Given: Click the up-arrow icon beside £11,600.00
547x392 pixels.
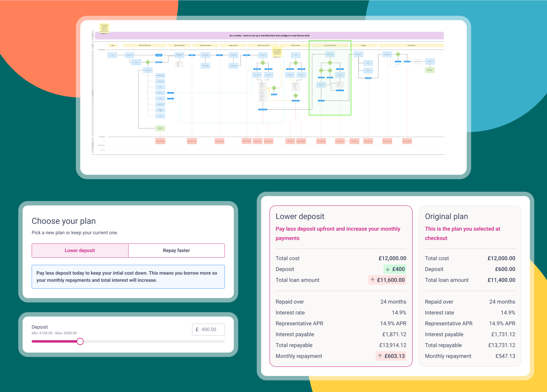Looking at the screenshot, I should pyautogui.click(x=373, y=280).
